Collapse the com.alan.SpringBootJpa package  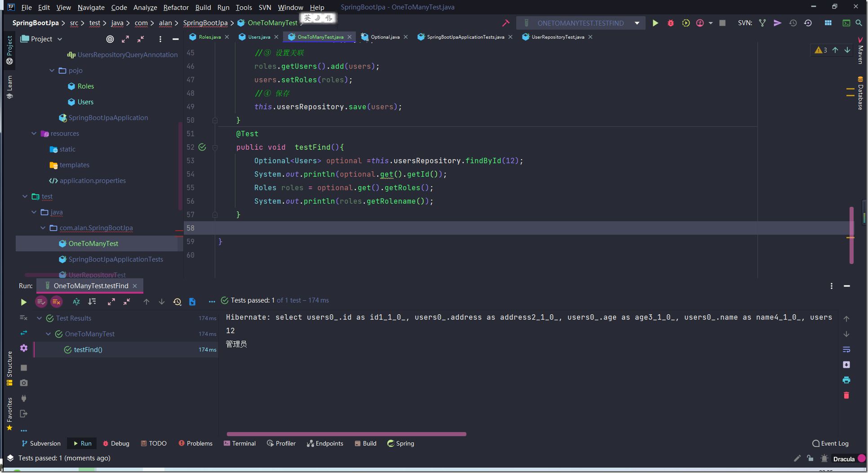pos(43,228)
